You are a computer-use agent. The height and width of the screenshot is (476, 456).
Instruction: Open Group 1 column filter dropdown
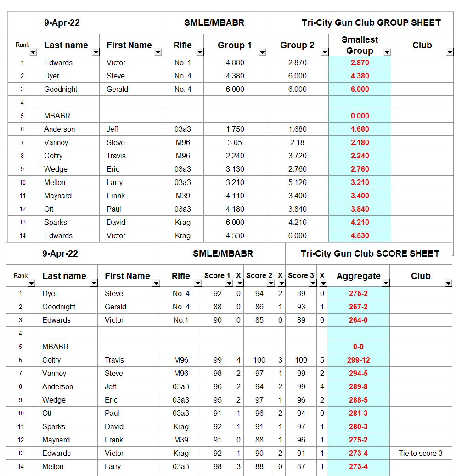click(x=262, y=53)
